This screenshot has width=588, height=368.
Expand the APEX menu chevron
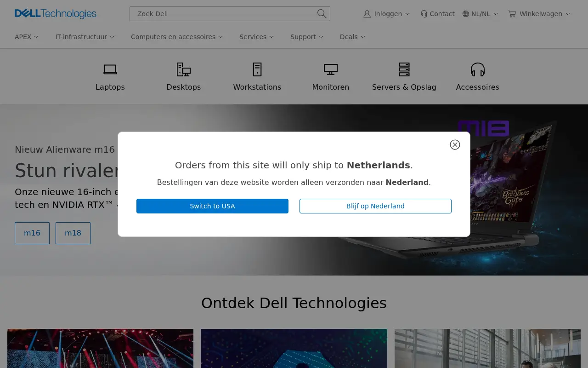[x=36, y=37]
